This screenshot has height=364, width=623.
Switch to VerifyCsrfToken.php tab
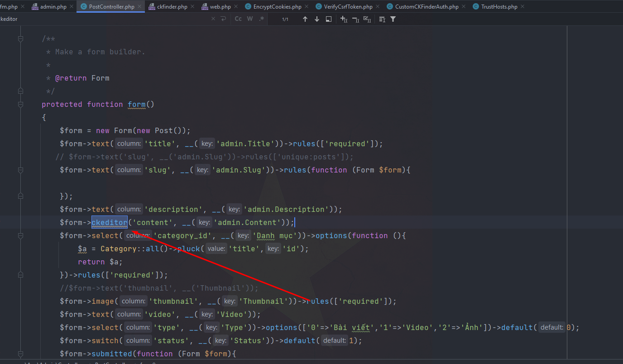(x=348, y=7)
